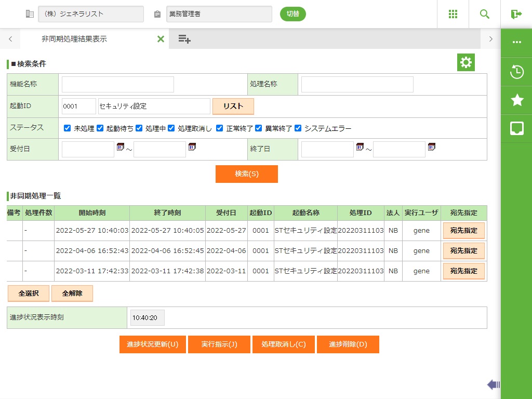The width and height of the screenshot is (532, 399).
Task: Close the 非同期処理結果表示 tab
Action: [x=161, y=39]
